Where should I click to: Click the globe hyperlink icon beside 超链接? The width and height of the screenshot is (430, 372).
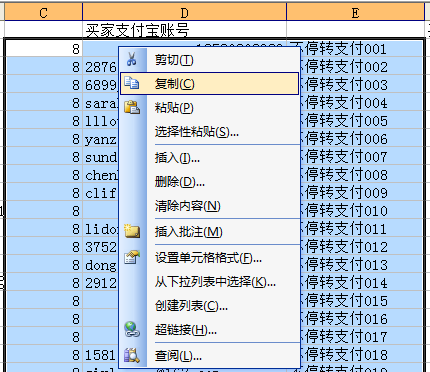coord(132,329)
